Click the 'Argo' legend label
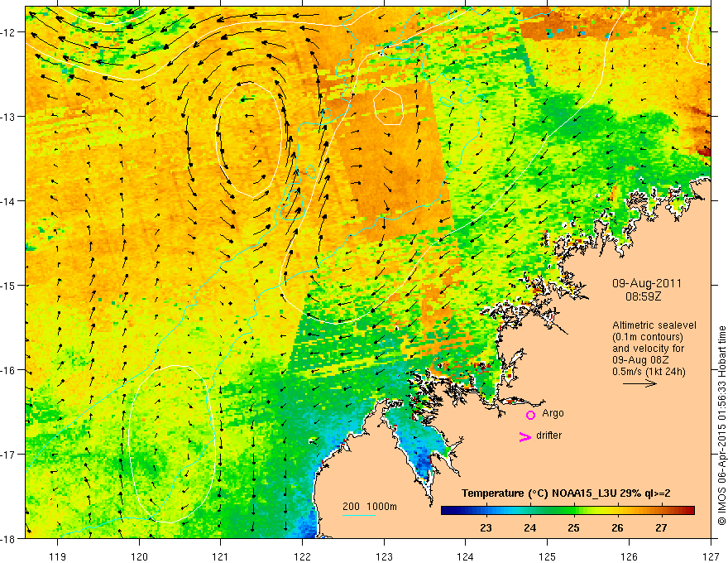 coord(553,413)
